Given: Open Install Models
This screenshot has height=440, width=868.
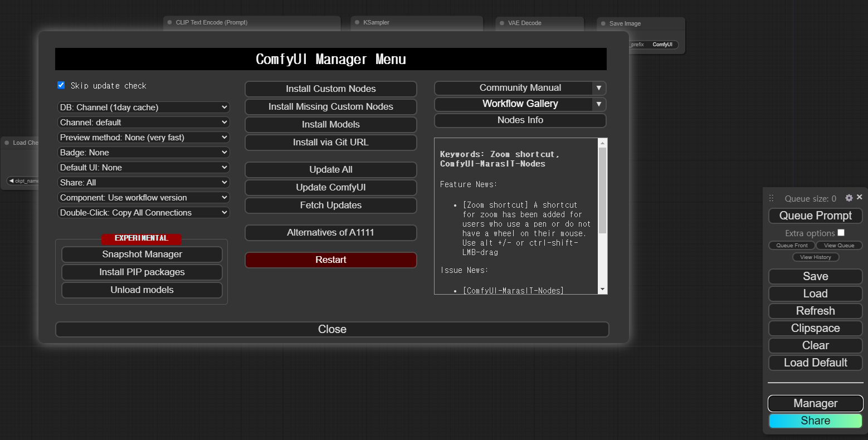Looking at the screenshot, I should click(x=331, y=125).
